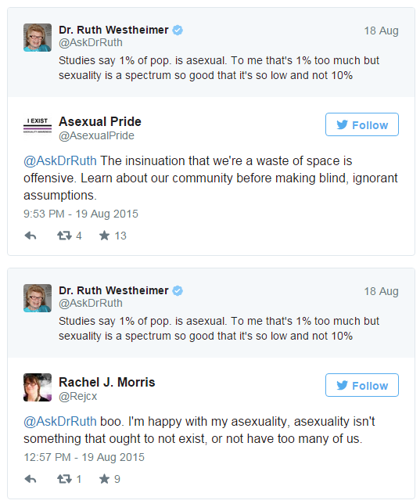Follow the Asexual Pride account
The height and width of the screenshot is (504, 420).
pyautogui.click(x=362, y=124)
